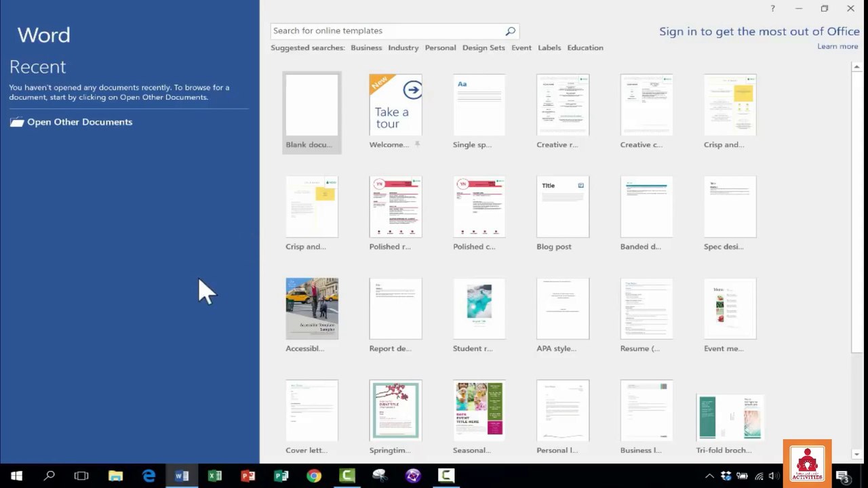Open Task View on the taskbar
868x488 pixels.
pyautogui.click(x=81, y=476)
